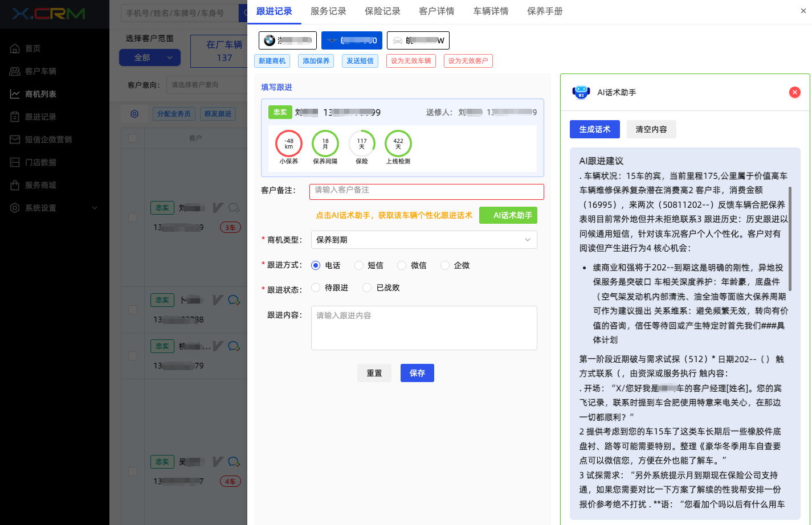Open the 保养手册 tab

click(x=545, y=11)
